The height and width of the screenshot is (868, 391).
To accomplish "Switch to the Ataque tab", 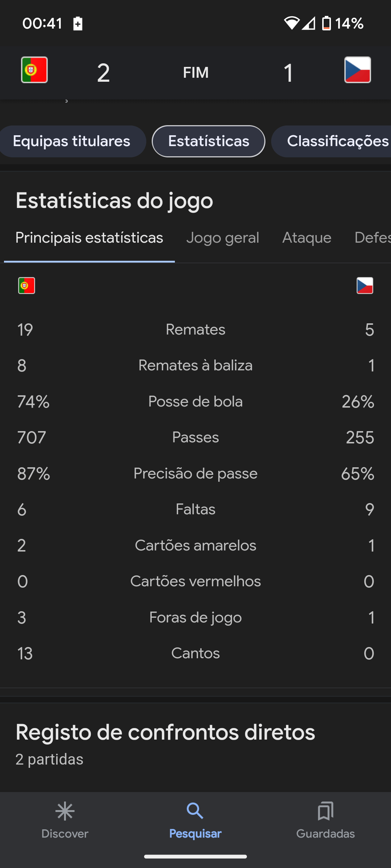I will pyautogui.click(x=307, y=238).
